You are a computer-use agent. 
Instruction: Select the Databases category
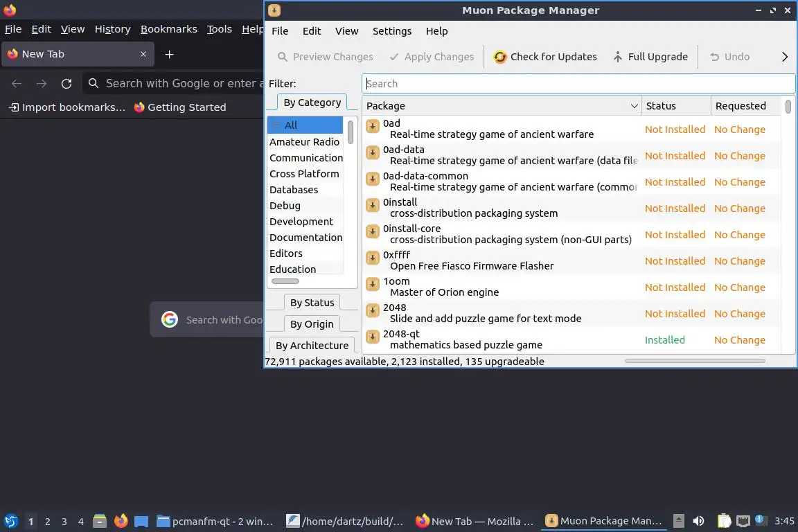click(x=305, y=189)
